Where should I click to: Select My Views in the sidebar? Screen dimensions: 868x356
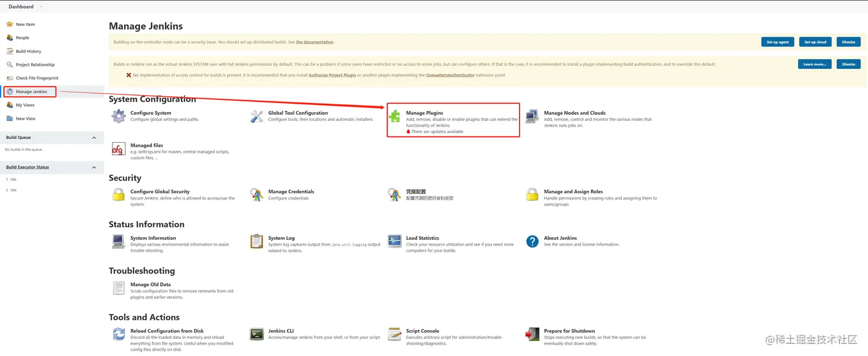pyautogui.click(x=25, y=105)
